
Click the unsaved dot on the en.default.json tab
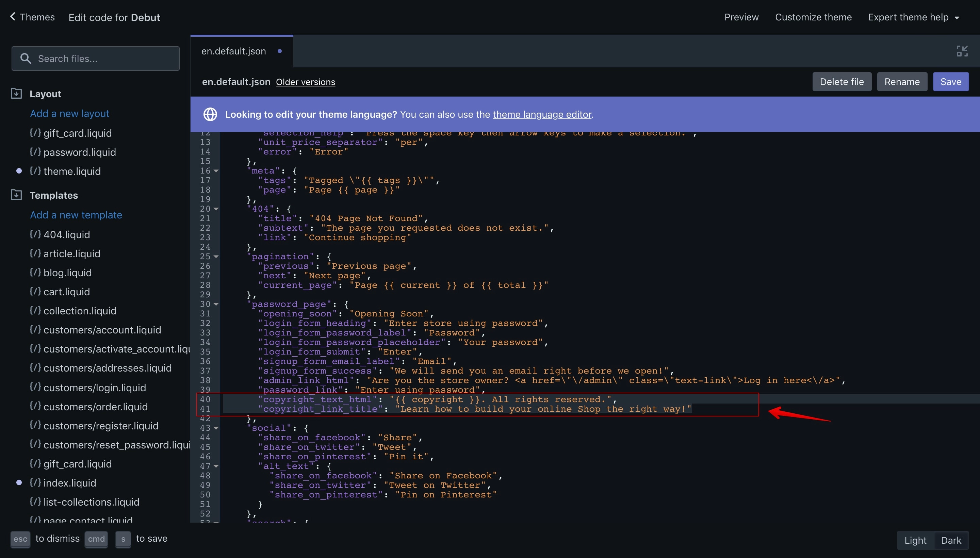pyautogui.click(x=280, y=51)
